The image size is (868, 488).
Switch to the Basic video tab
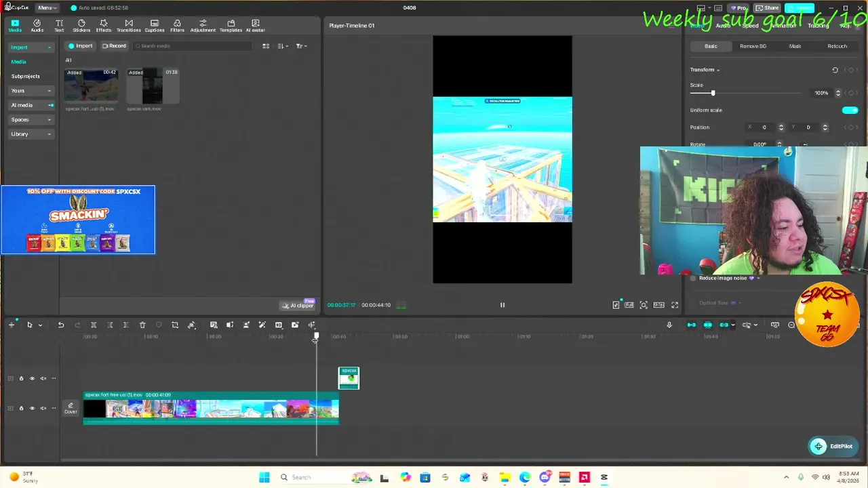[x=711, y=46]
